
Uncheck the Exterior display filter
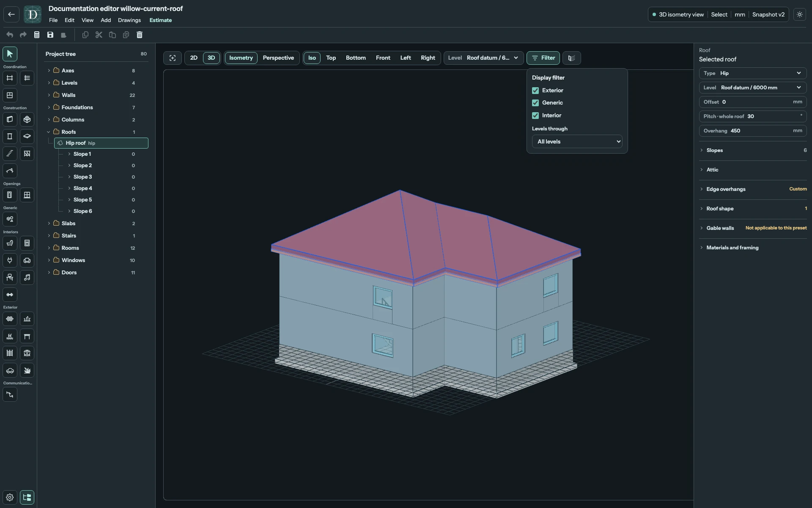(x=535, y=91)
